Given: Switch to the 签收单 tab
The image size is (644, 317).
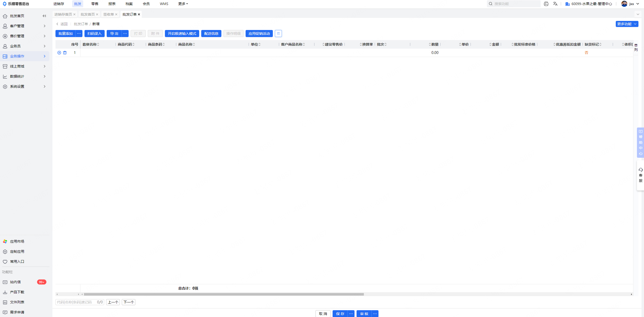Looking at the screenshot, I should click(x=109, y=14).
